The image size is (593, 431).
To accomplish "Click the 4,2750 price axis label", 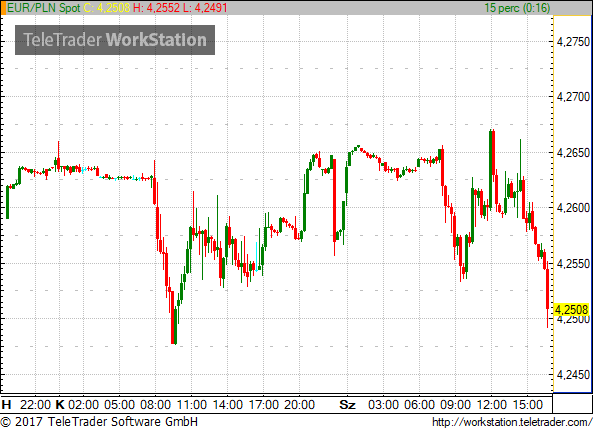I will (x=573, y=42).
